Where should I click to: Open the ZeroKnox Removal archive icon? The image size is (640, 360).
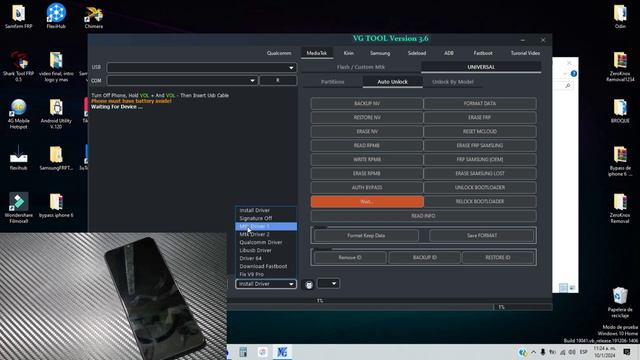pos(620,208)
